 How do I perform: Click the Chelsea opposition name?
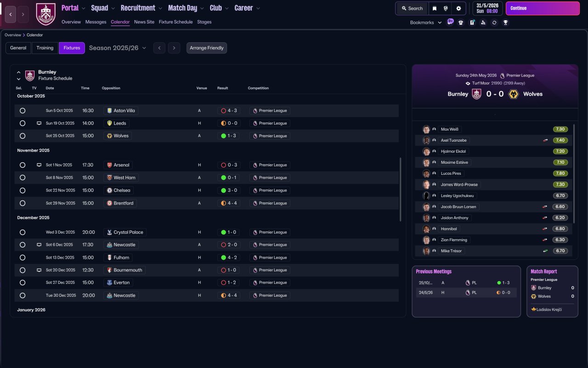point(122,190)
